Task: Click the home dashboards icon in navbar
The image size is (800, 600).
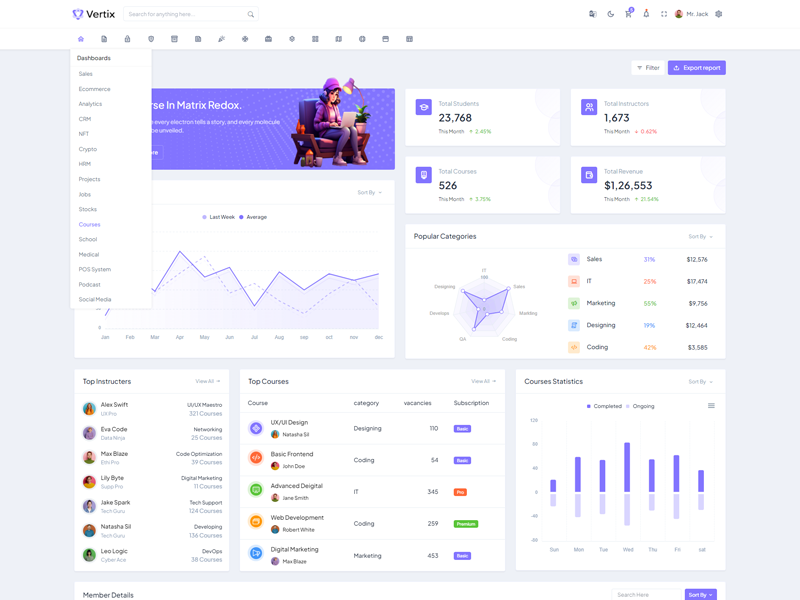Action: 81,39
